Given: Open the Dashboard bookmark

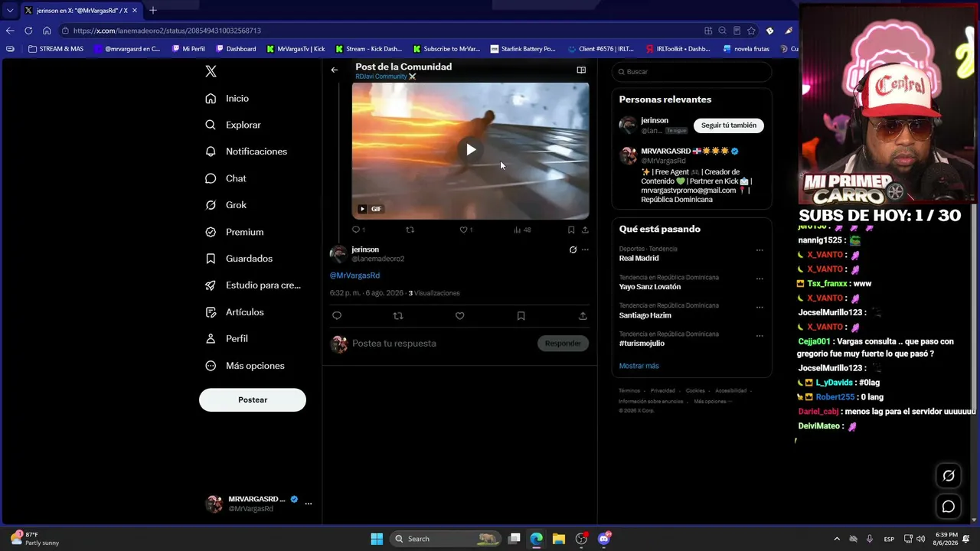Looking at the screenshot, I should pos(236,49).
